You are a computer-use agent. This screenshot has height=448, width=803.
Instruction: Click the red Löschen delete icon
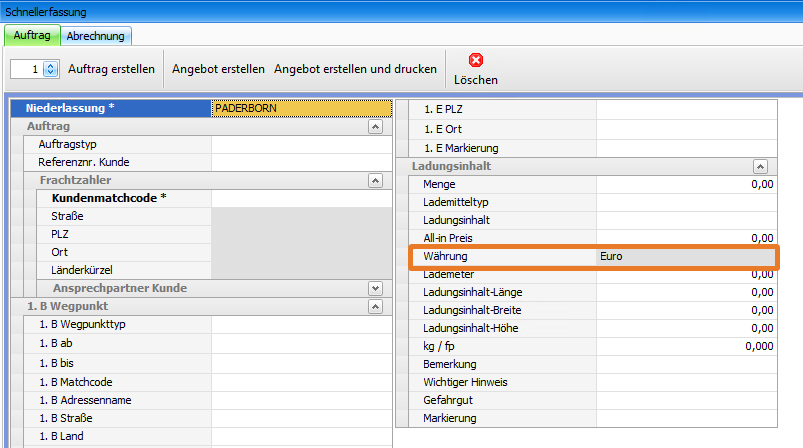pyautogui.click(x=475, y=60)
